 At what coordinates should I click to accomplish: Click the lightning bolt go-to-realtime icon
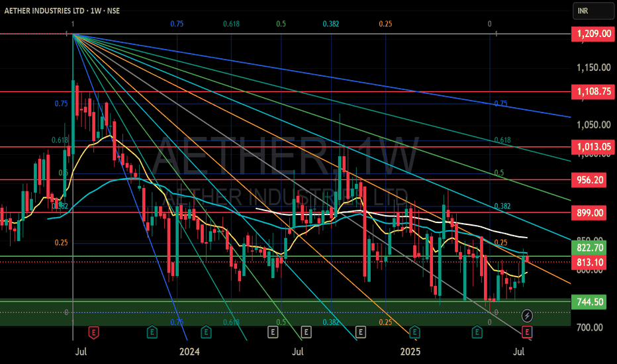tap(527, 316)
